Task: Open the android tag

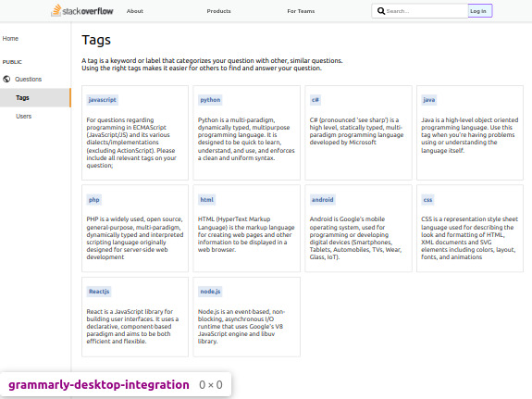Action: pyautogui.click(x=322, y=200)
